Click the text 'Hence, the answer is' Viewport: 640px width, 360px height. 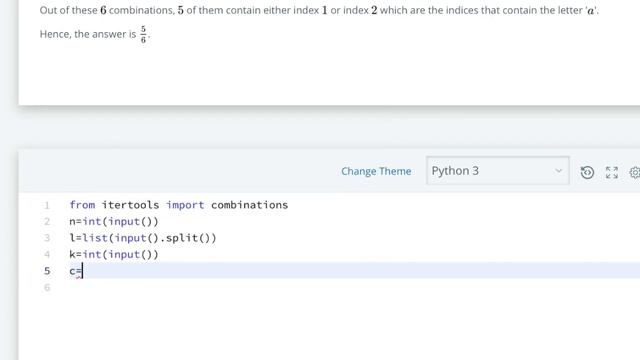pos(88,34)
